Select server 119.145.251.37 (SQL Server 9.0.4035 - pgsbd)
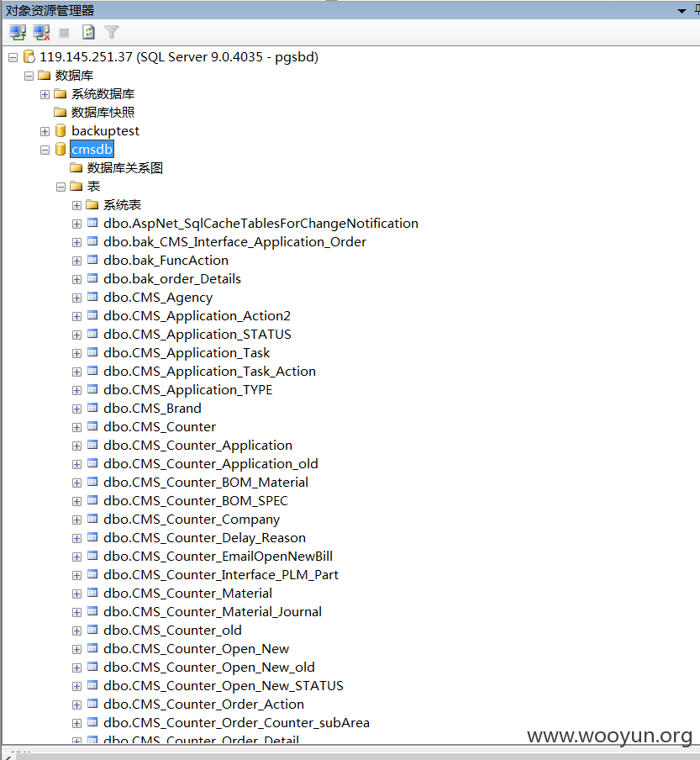This screenshot has height=760, width=700. click(x=179, y=57)
